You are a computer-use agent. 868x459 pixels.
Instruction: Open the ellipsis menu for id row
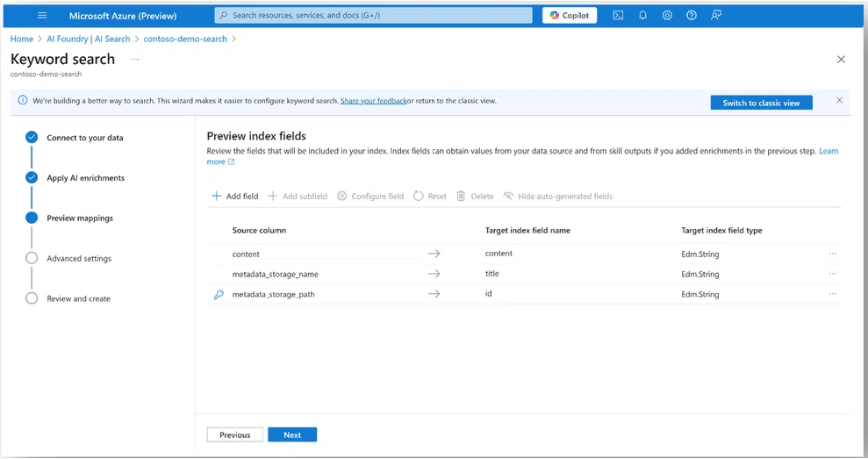click(x=833, y=293)
